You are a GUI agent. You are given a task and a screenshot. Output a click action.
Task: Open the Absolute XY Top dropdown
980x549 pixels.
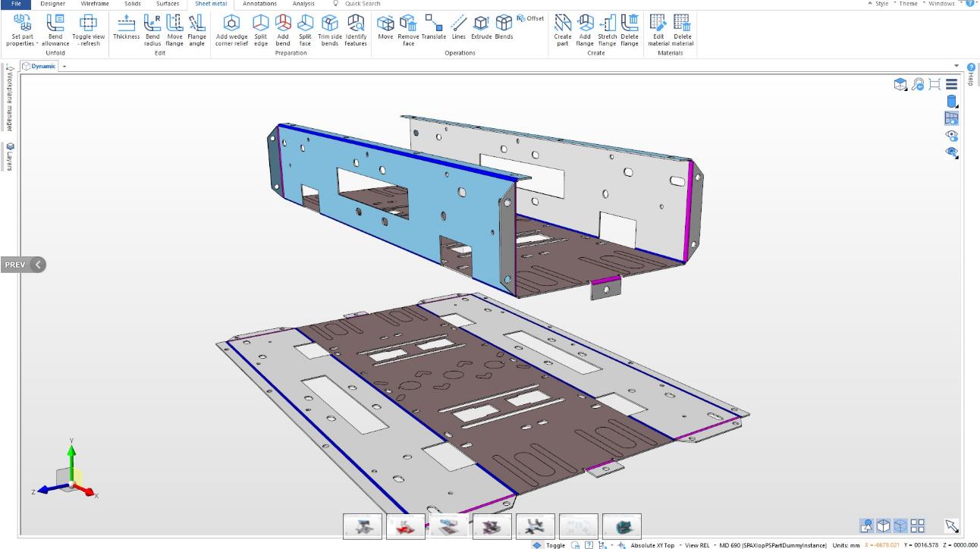[656, 544]
